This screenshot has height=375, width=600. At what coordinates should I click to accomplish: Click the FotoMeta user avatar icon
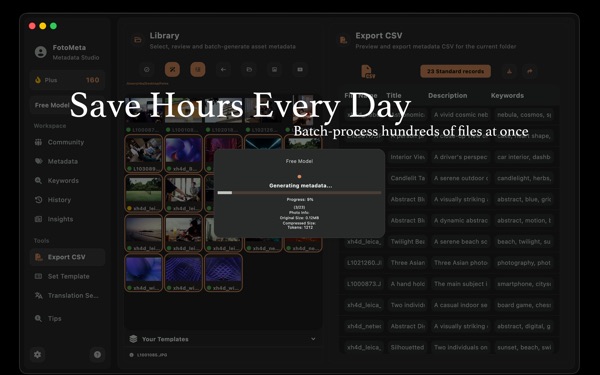(41, 52)
